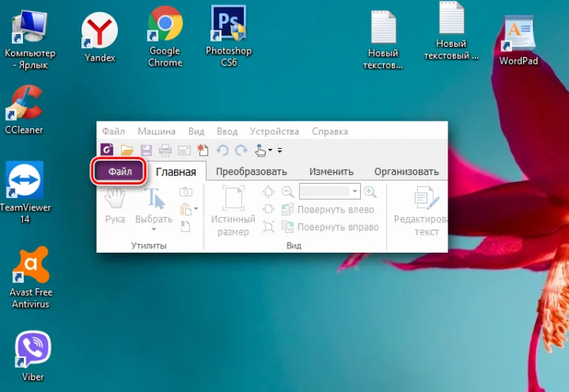
Task: Zoom in with the plus magnifier
Action: coord(370,192)
